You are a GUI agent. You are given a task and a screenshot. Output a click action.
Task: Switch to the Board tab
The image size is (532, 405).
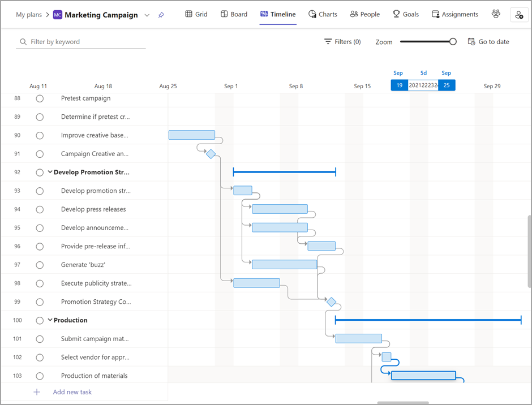tap(234, 14)
